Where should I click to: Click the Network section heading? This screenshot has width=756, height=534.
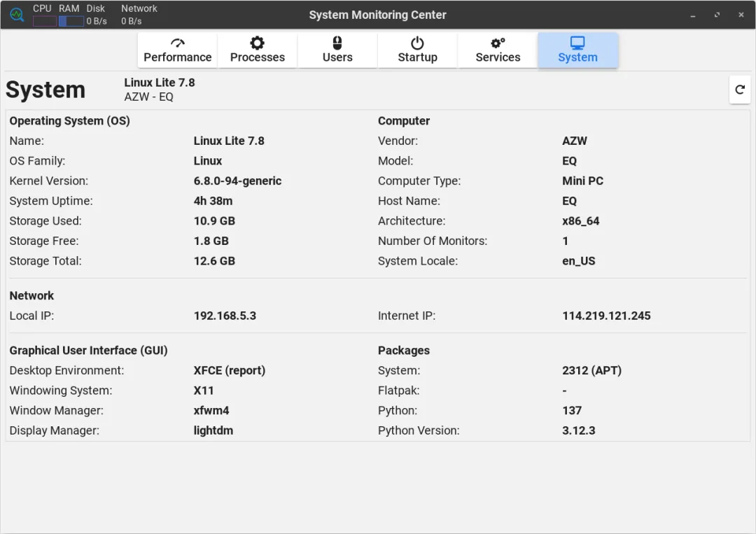[x=31, y=295]
